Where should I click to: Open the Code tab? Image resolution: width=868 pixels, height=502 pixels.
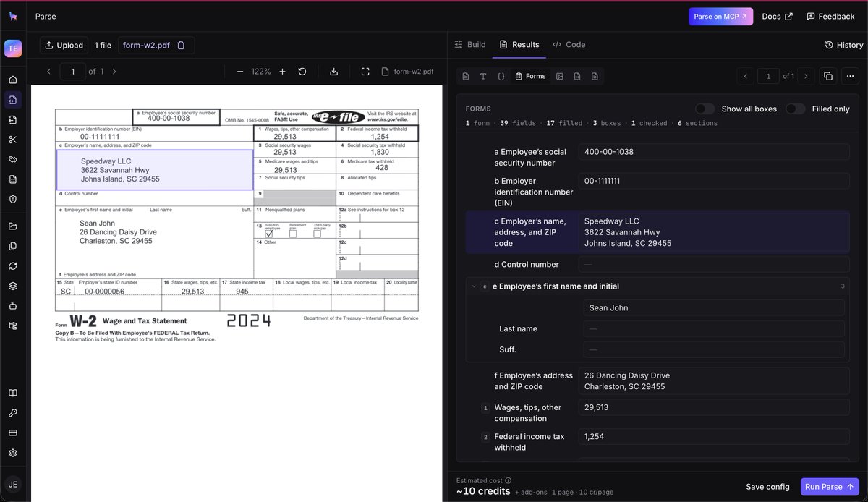pyautogui.click(x=569, y=45)
